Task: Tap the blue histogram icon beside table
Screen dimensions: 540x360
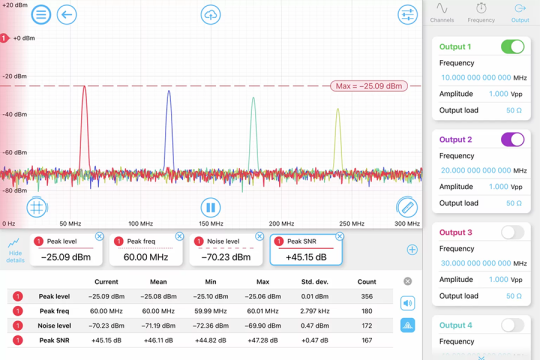Action: pyautogui.click(x=407, y=325)
